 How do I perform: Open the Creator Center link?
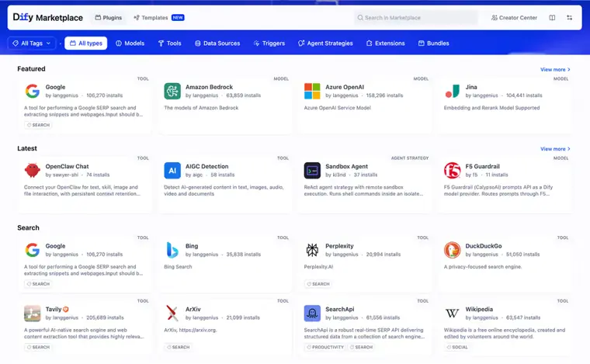click(514, 18)
